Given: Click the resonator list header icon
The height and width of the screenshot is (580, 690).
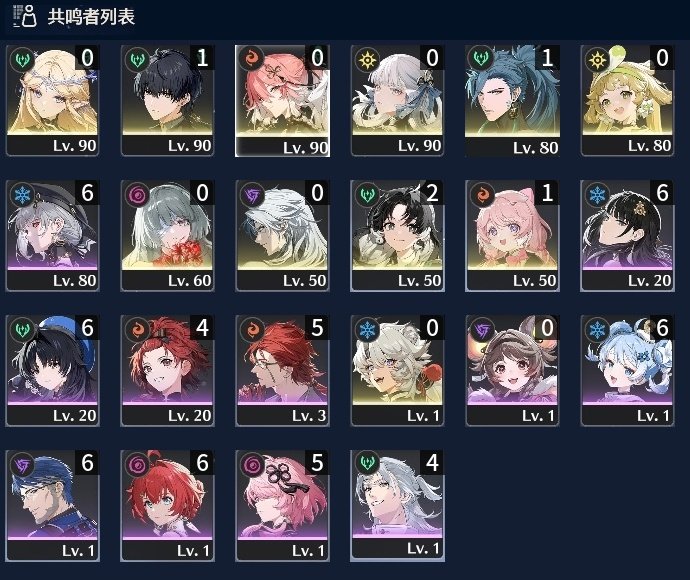Looking at the screenshot, I should [25, 16].
